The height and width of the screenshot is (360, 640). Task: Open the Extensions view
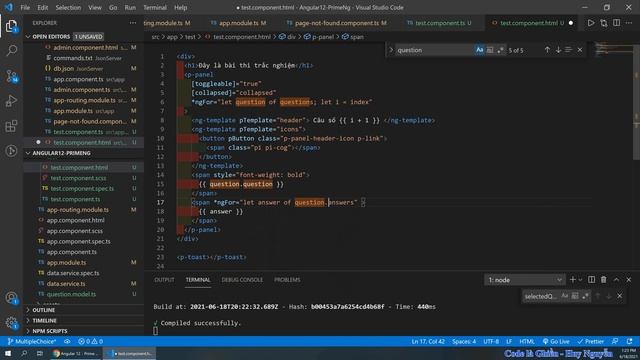click(11, 126)
